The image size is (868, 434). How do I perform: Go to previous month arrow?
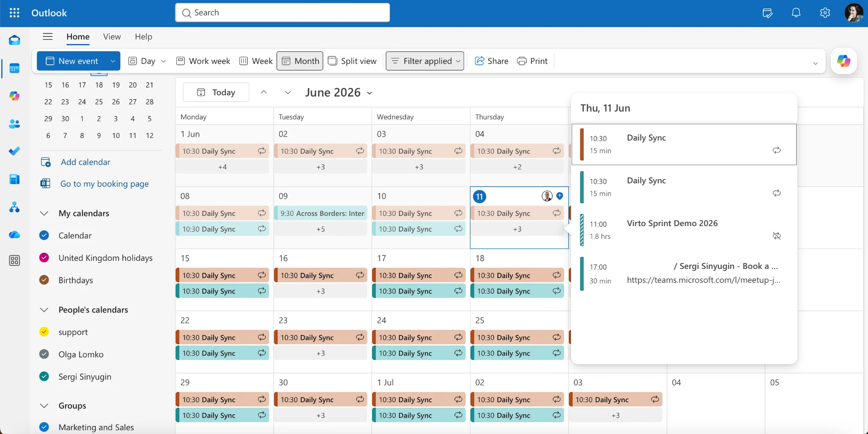264,92
